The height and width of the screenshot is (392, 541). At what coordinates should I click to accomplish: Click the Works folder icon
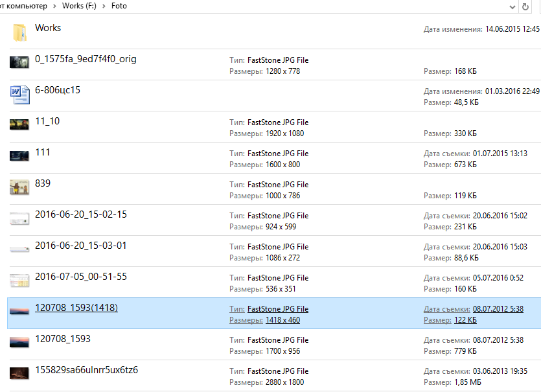[19, 32]
